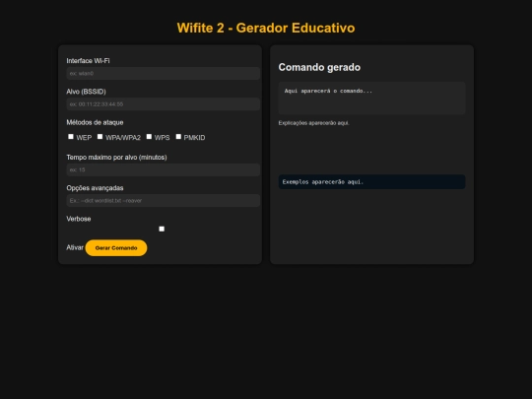532x399 pixels.
Task: Click the Tempo máximo por alvo field
Action: 164,170
